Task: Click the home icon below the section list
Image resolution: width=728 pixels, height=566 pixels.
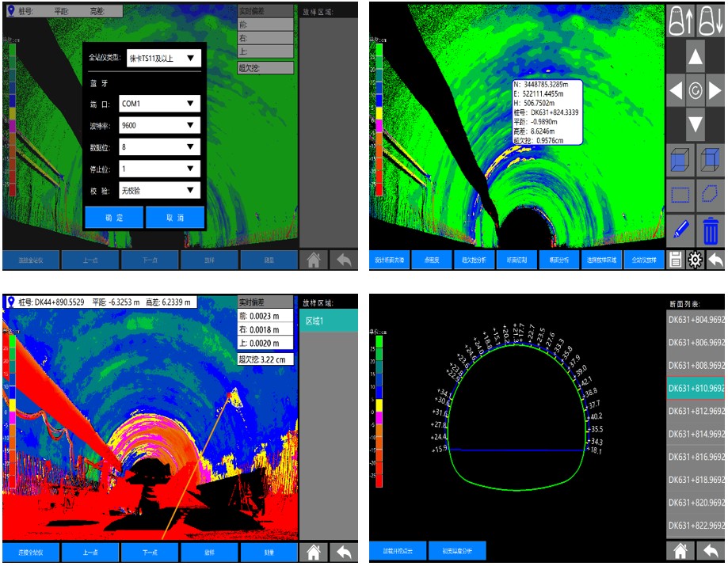Action: pos(679,551)
